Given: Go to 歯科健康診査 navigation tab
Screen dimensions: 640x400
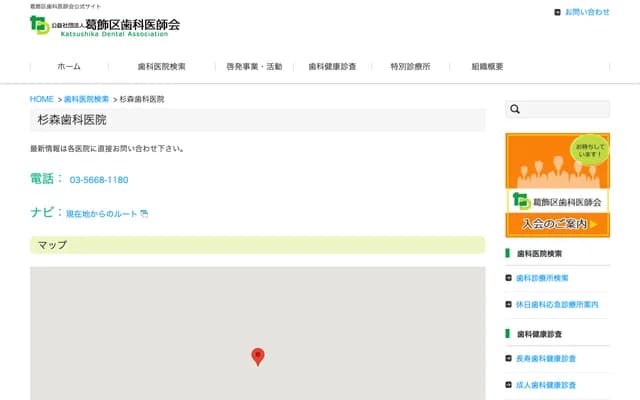Looking at the screenshot, I should pyautogui.click(x=332, y=66).
